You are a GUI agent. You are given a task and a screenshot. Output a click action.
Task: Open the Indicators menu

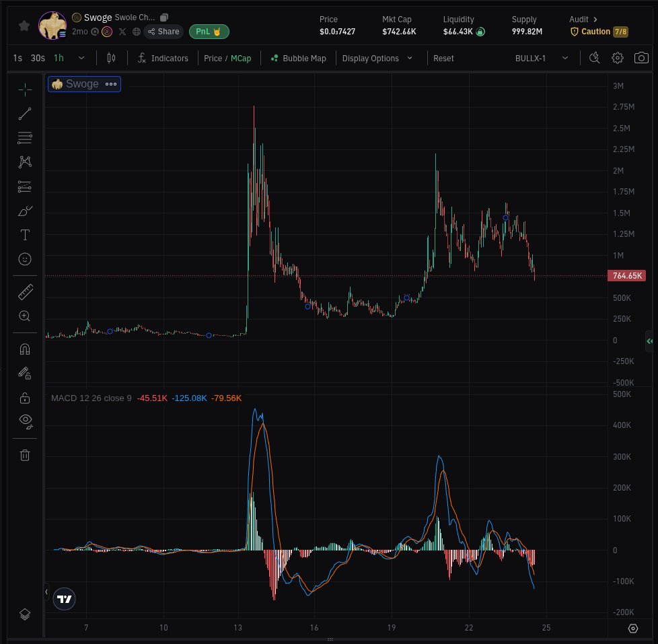click(163, 58)
